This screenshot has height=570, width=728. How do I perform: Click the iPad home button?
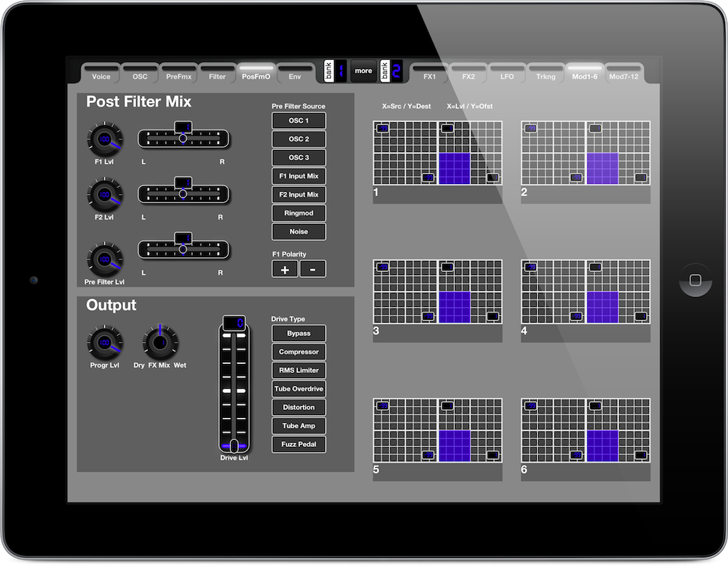695,279
